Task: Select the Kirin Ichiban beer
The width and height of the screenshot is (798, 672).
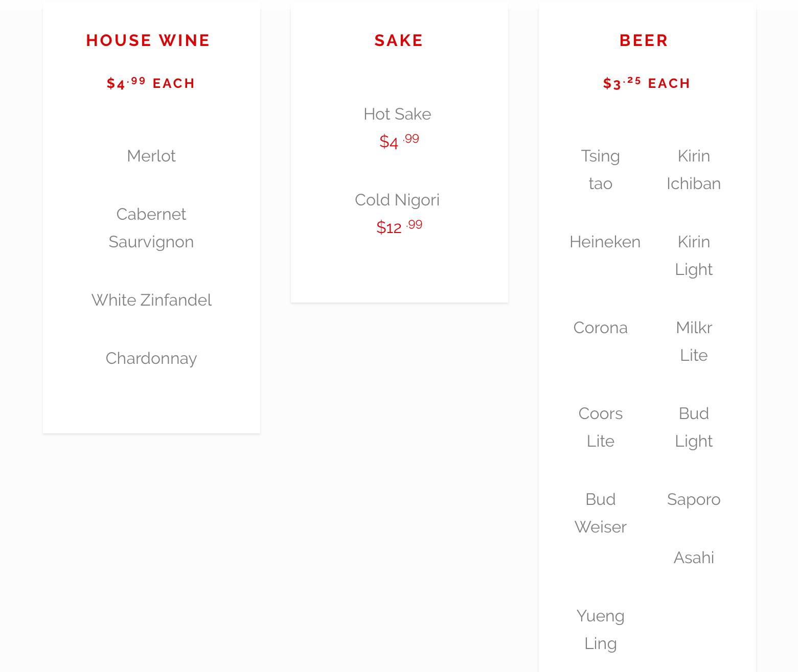Action: pyautogui.click(x=693, y=170)
